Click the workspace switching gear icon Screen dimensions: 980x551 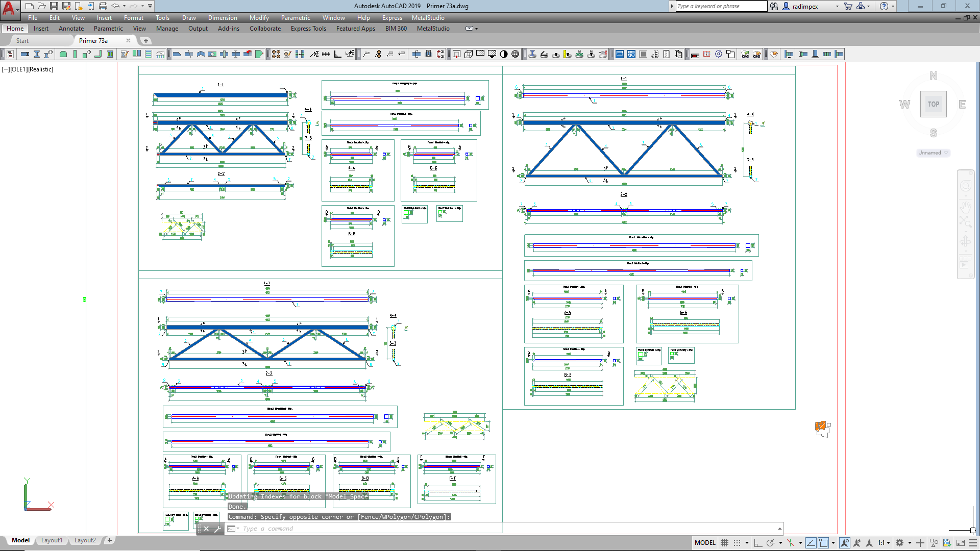899,543
